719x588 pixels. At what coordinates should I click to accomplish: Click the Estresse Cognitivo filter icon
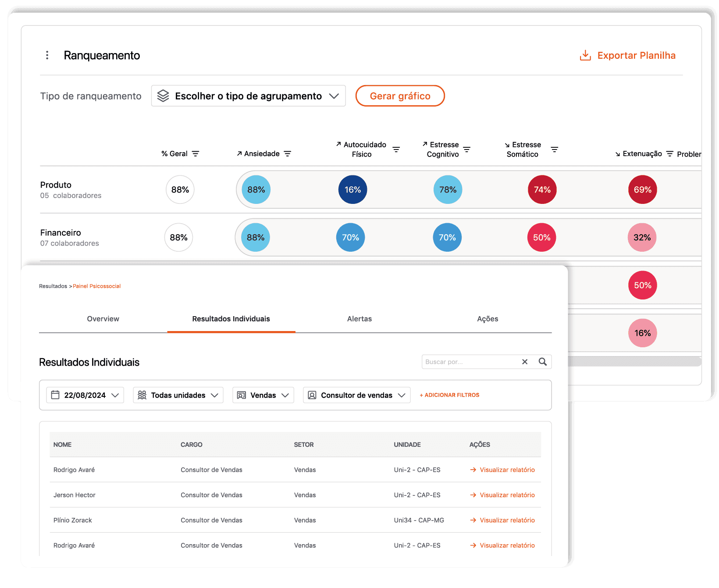tap(467, 150)
